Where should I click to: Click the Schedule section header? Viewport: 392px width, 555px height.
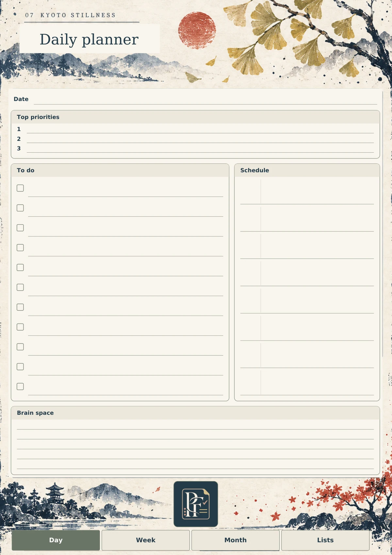tap(307, 170)
